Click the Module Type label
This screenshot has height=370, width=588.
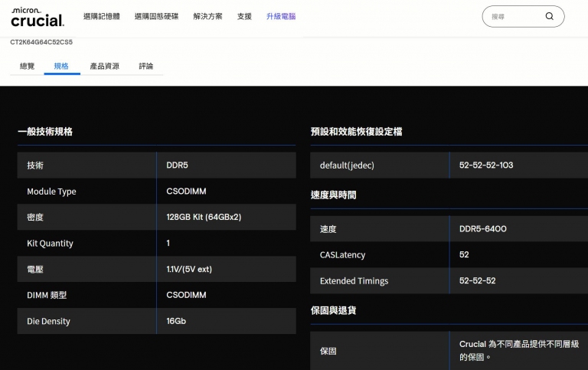pos(51,192)
